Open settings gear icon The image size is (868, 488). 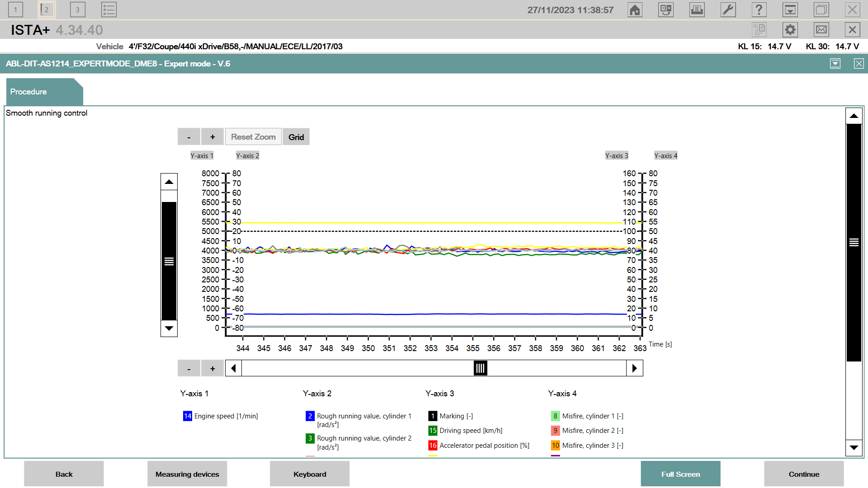tap(790, 30)
